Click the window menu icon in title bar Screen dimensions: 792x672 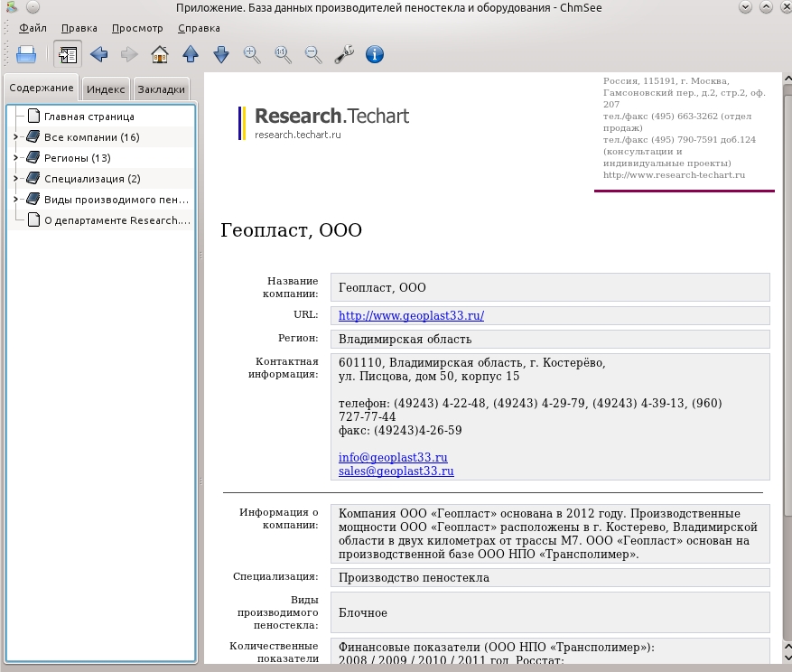[x=11, y=7]
